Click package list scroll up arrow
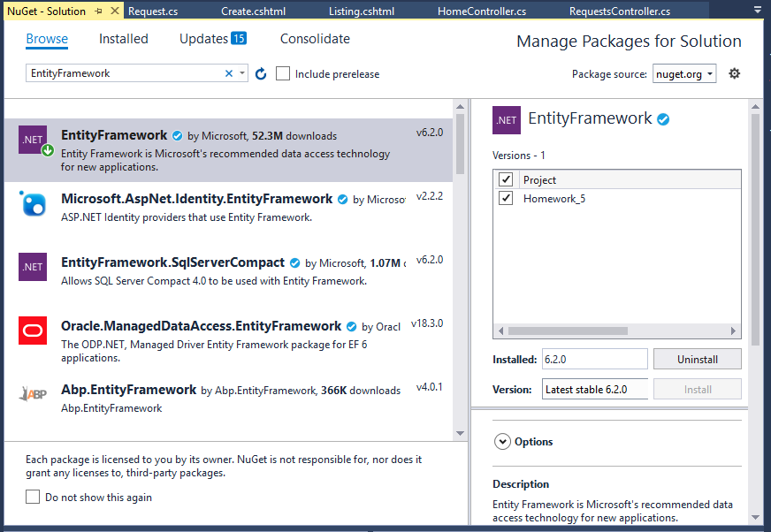Image resolution: width=771 pixels, height=532 pixels. tap(461, 106)
